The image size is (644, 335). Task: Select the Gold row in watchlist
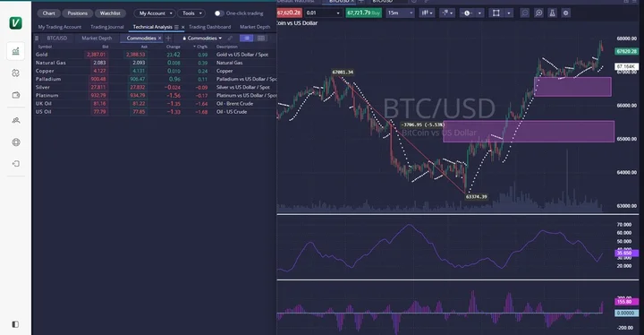[155, 55]
